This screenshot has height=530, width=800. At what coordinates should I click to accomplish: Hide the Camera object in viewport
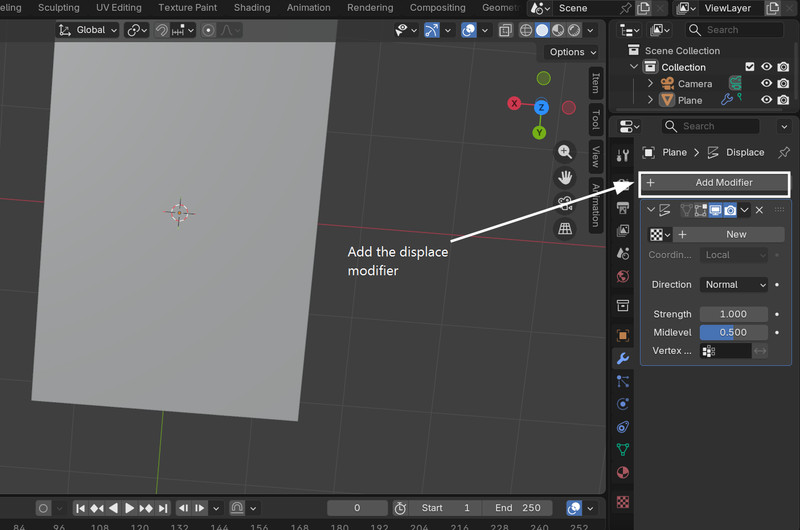click(766, 83)
